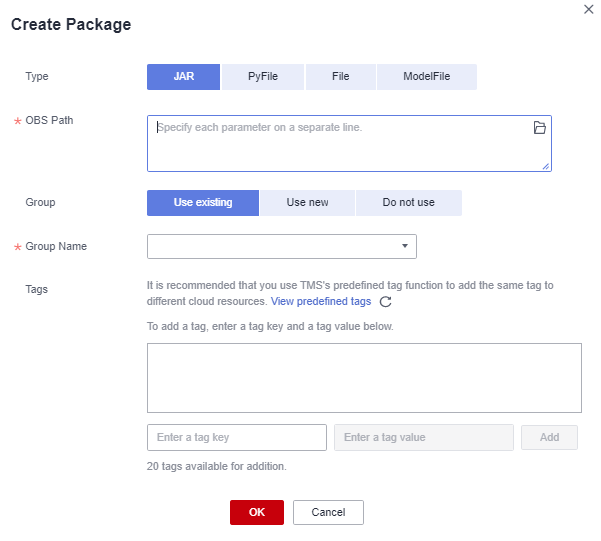Screen dimensions: 601x541
Task: Select the Do not use group option
Action: point(408,203)
